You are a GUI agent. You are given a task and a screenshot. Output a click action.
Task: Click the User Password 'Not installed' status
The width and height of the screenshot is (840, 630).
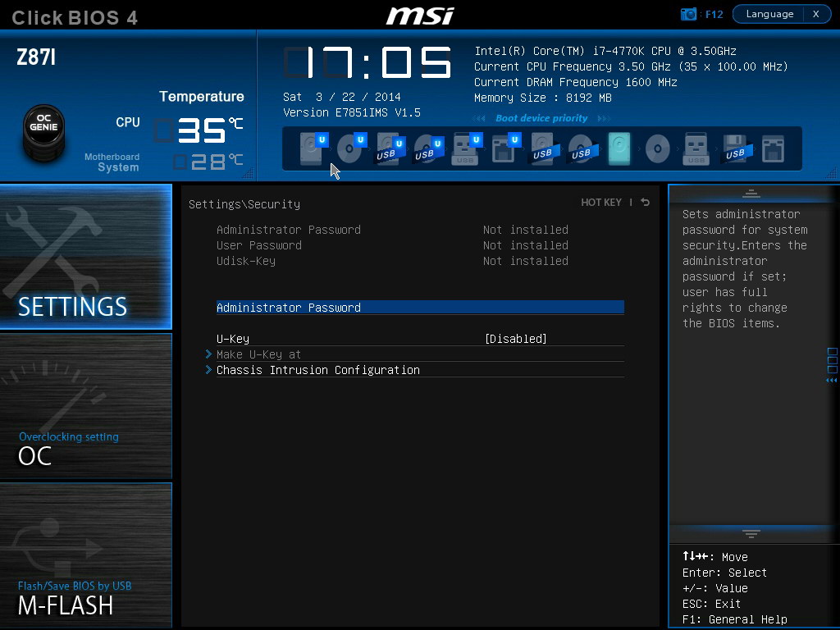[x=526, y=245]
